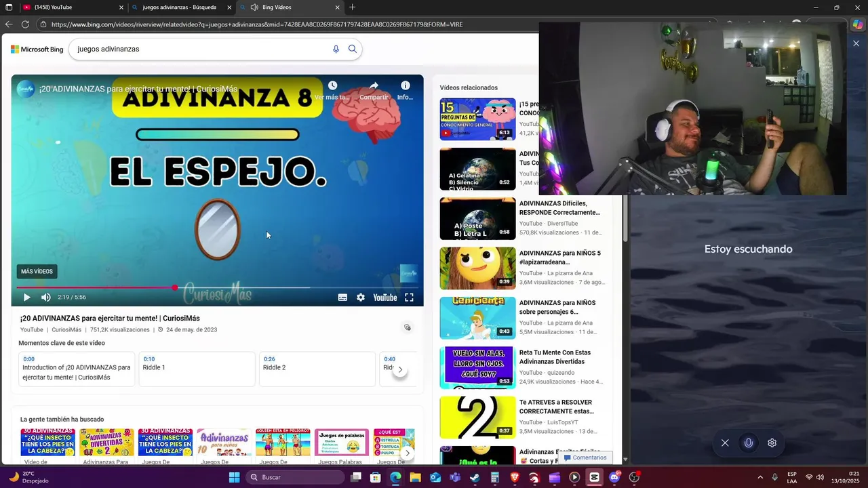Go back in the browser
Screen dimensions: 868x488
click(8, 24)
